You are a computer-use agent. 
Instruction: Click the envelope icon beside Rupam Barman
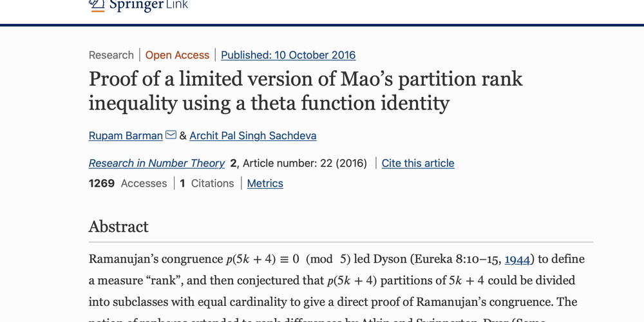click(x=171, y=135)
